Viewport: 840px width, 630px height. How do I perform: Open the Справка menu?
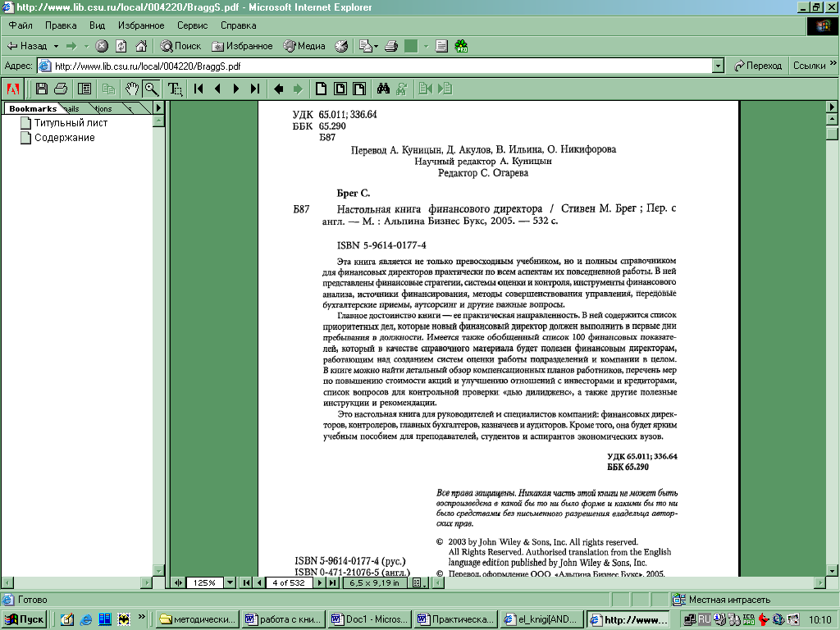point(239,25)
